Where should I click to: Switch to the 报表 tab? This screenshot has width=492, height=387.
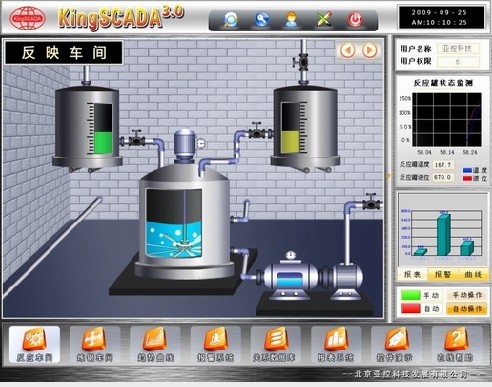point(412,275)
